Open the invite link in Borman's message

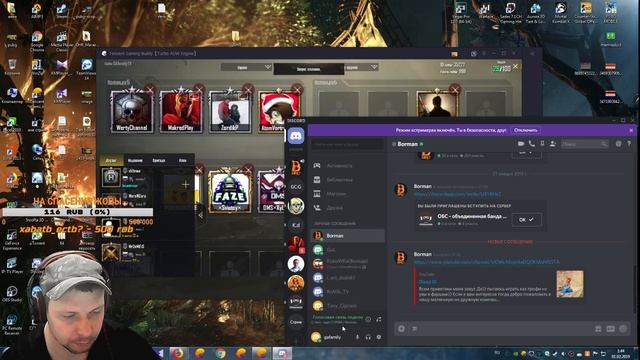pyautogui.click(x=457, y=194)
